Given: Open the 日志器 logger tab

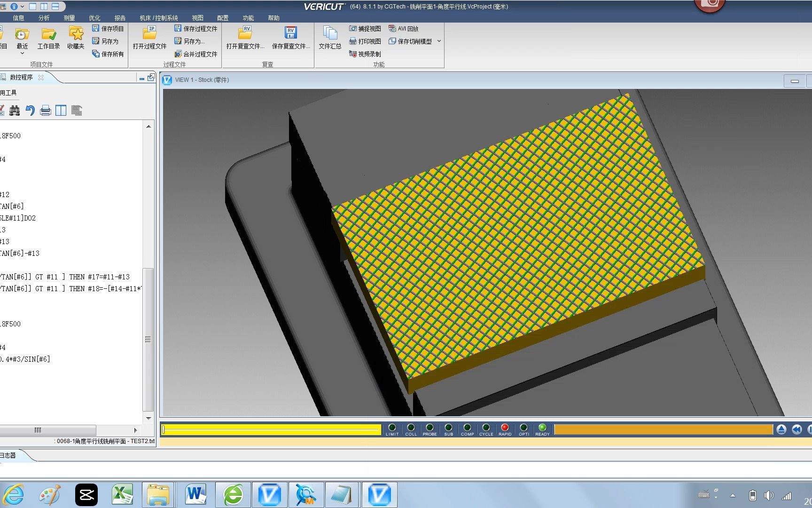Looking at the screenshot, I should coord(8,455).
